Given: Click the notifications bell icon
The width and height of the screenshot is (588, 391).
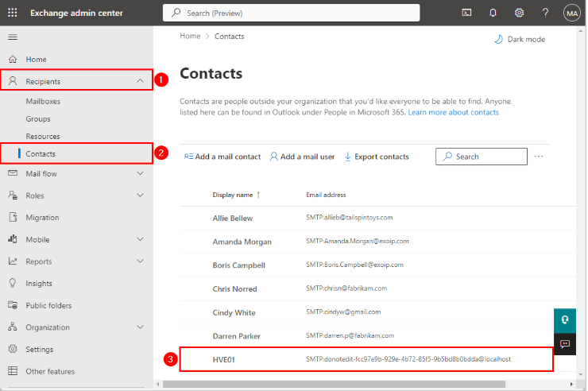Looking at the screenshot, I should [x=493, y=13].
